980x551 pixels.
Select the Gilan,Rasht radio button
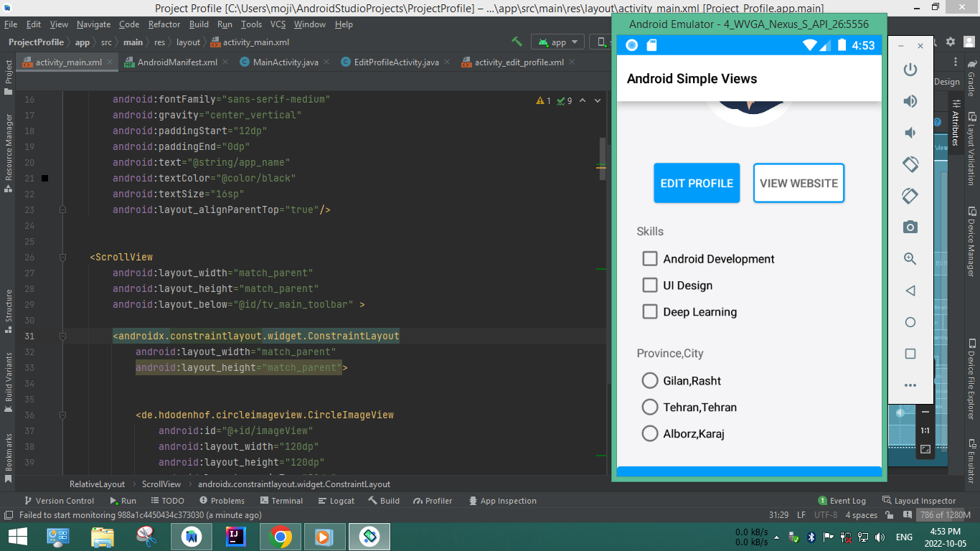coord(650,380)
